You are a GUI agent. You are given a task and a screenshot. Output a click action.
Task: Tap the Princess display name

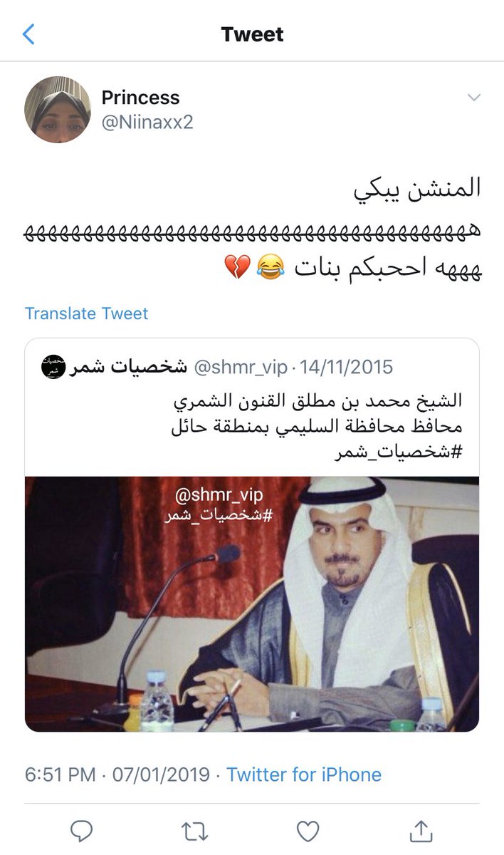point(140,98)
